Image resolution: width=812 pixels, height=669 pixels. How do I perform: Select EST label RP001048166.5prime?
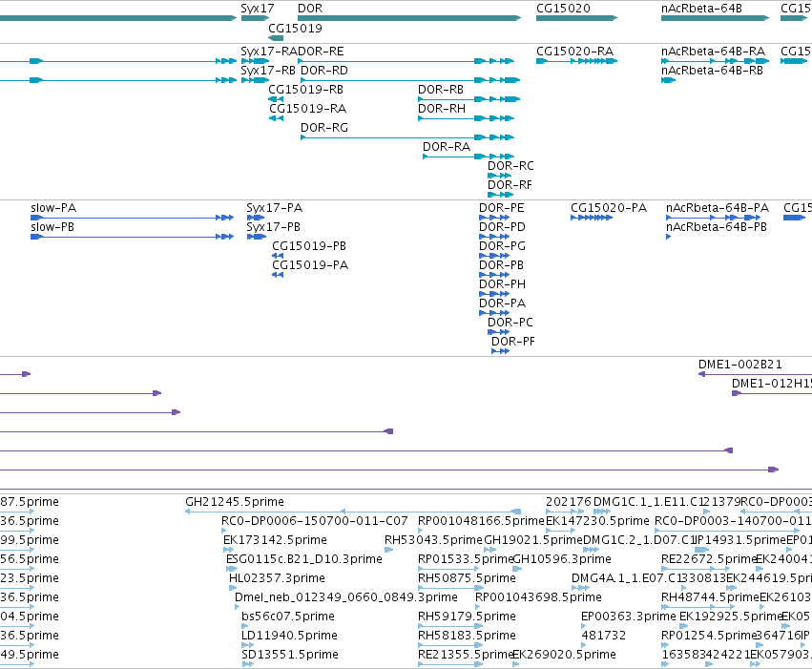click(x=481, y=521)
